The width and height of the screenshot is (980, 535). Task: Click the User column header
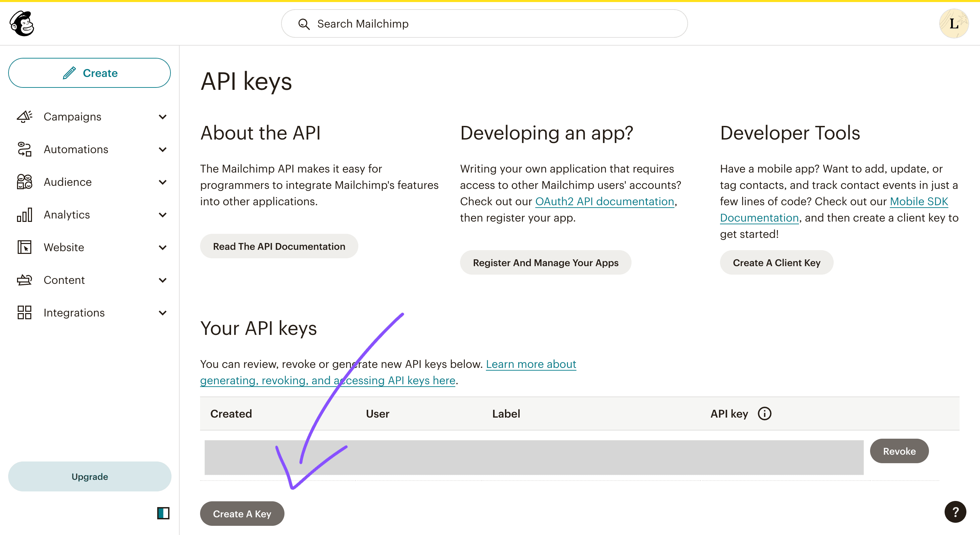click(x=377, y=414)
